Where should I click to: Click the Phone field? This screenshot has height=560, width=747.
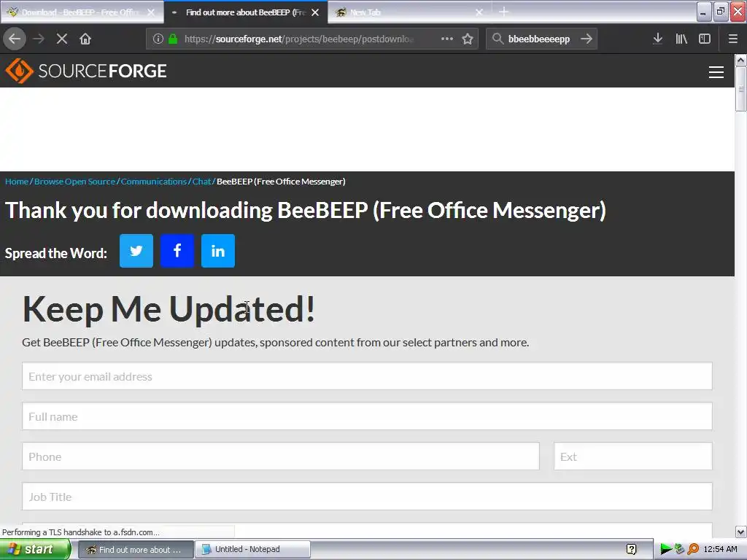pyautogui.click(x=281, y=456)
